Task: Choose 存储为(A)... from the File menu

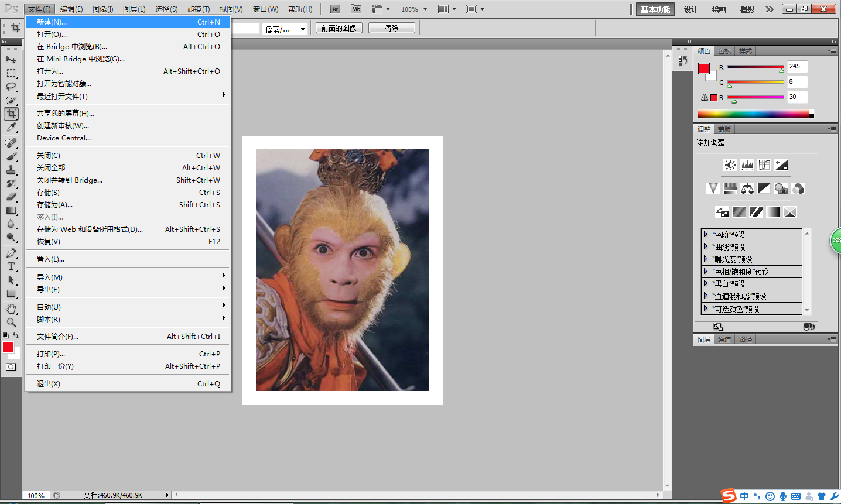Action: coord(128,205)
